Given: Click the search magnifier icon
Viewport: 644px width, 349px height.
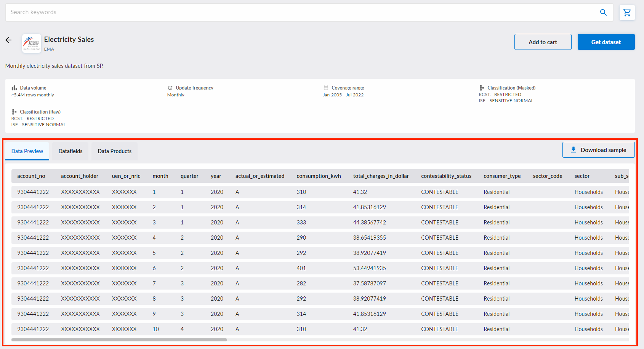Looking at the screenshot, I should 603,12.
